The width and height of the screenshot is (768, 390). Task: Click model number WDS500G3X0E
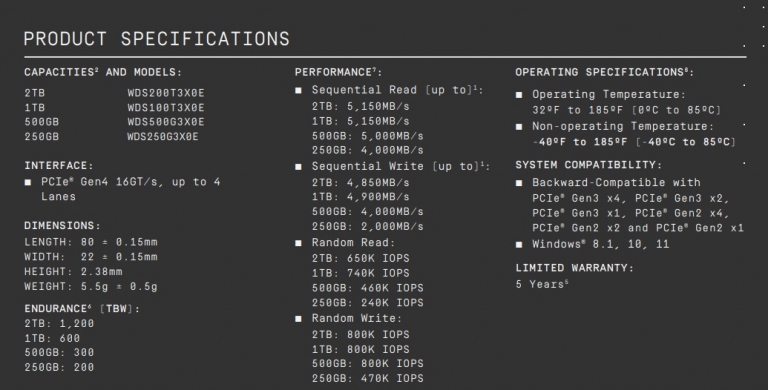tap(166, 122)
